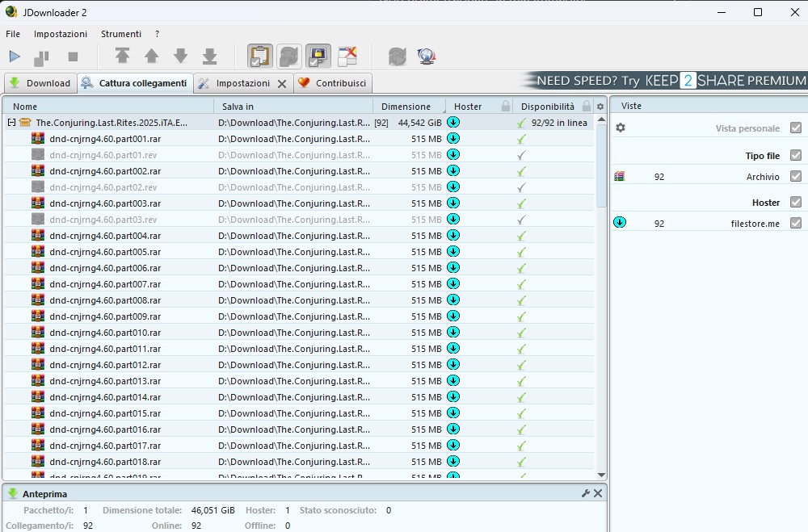808x532 pixels.
Task: Open table column settings gear
Action: click(x=600, y=107)
